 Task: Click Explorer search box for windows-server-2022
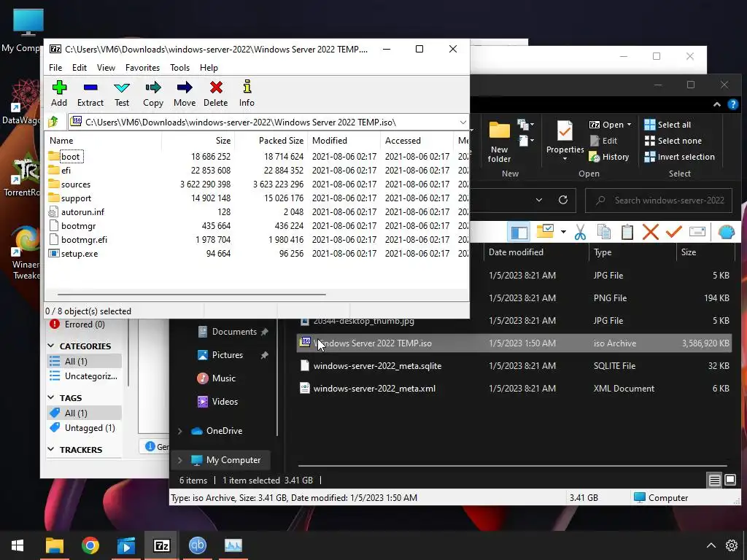click(x=659, y=201)
